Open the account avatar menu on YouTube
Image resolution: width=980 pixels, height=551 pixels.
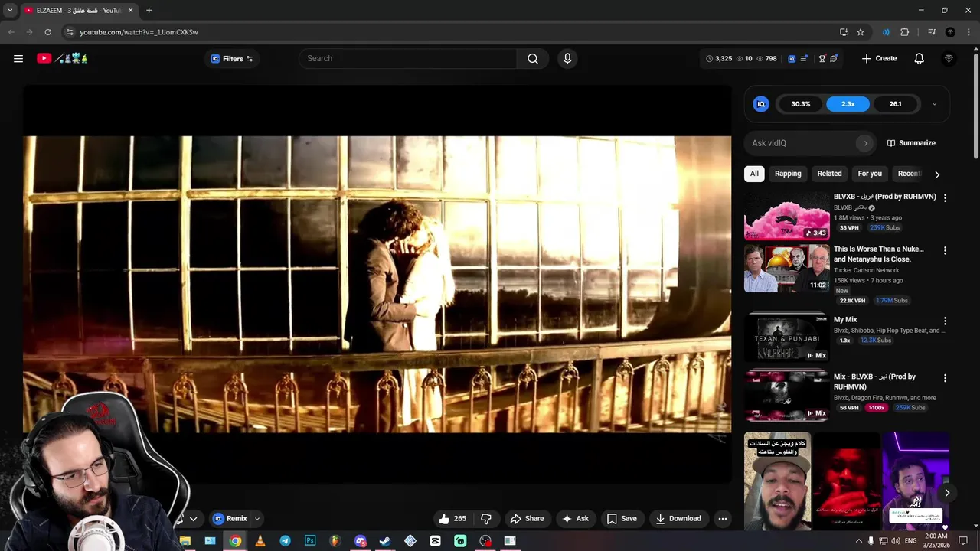(x=949, y=58)
